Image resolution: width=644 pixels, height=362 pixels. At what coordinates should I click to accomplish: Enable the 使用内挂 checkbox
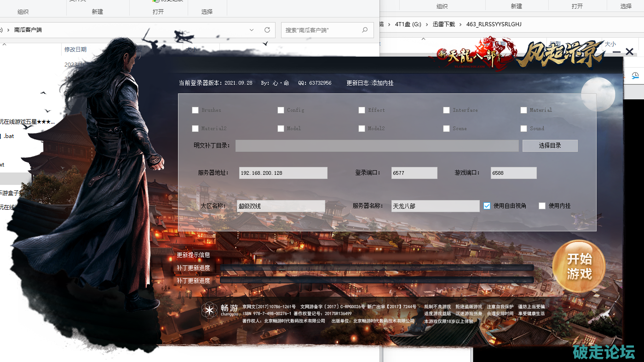pos(542,206)
